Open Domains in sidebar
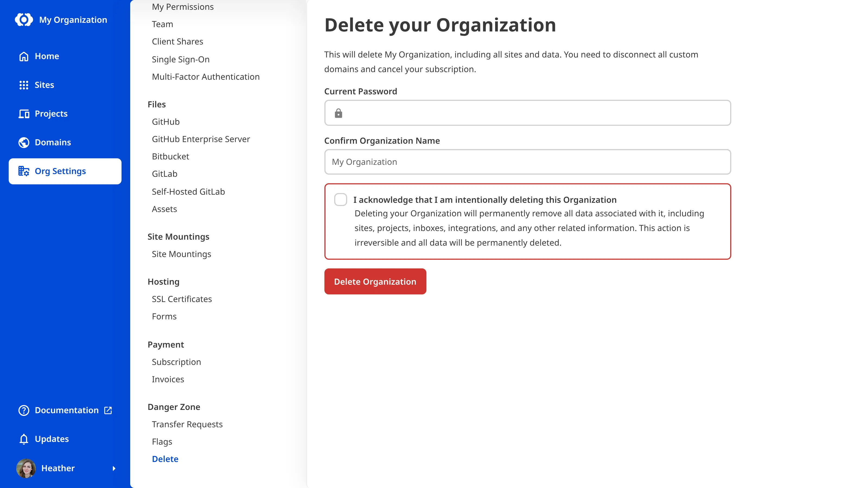The image size is (868, 488). pos(65,142)
